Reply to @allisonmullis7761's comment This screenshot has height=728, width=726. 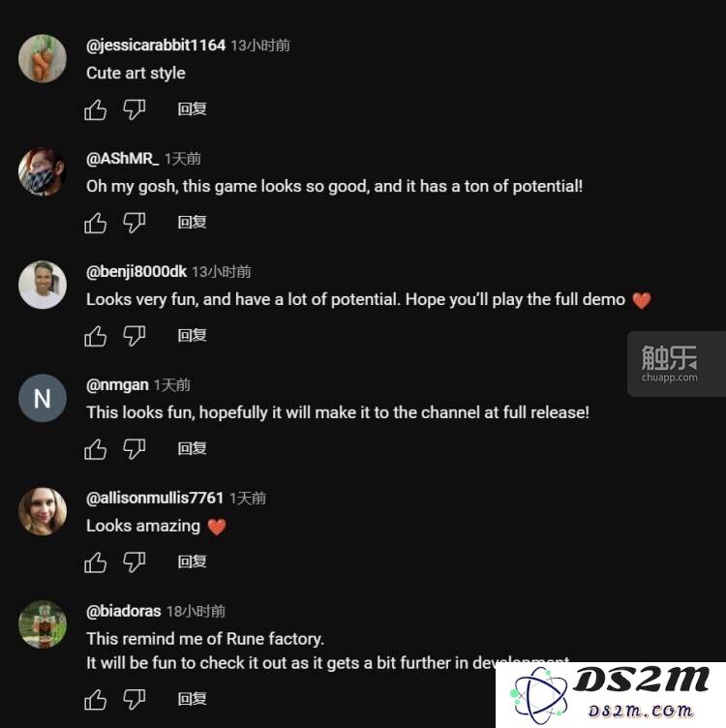pyautogui.click(x=193, y=561)
